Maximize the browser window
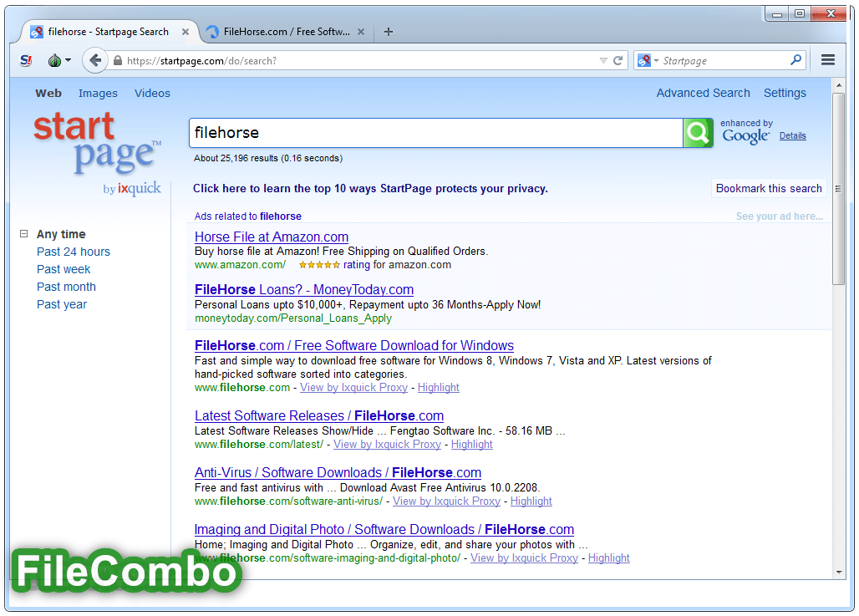This screenshot has width=859, height=616. pos(800,13)
